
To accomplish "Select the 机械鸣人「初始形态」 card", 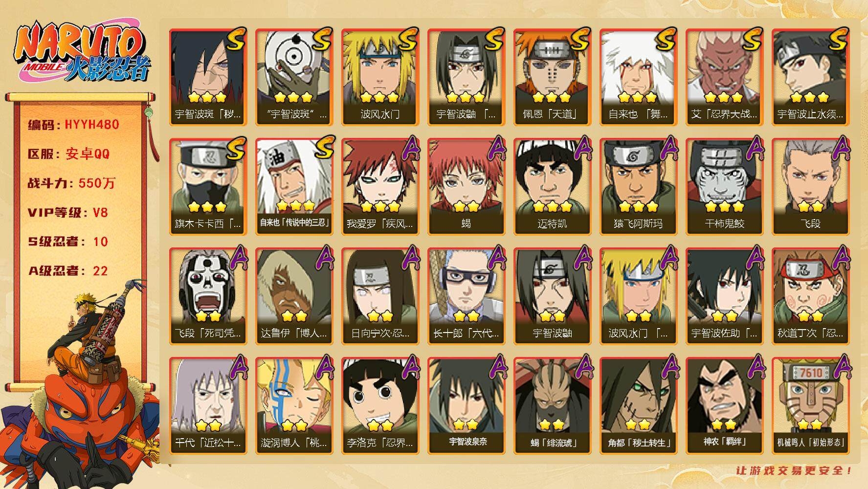I will pyautogui.click(x=810, y=405).
